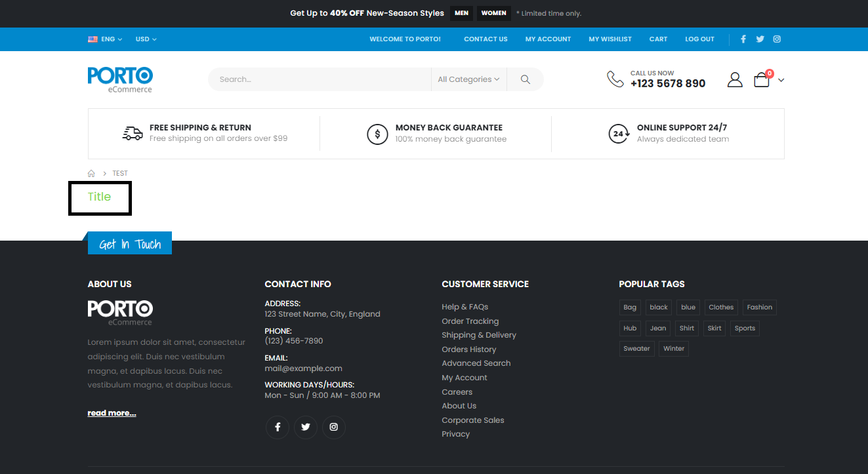
Task: Click the free shipping truck icon
Action: pyautogui.click(x=133, y=134)
